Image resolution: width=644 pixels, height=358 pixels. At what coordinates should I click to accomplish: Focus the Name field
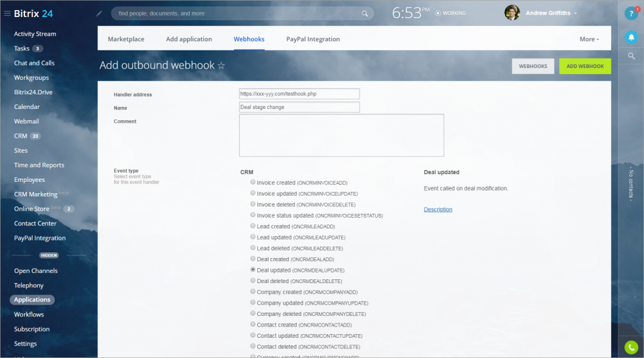click(299, 108)
